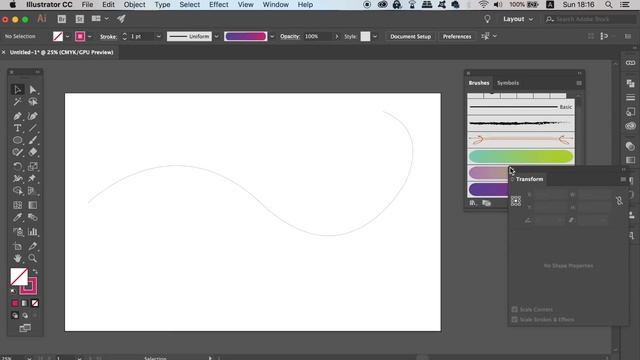Select the Direct Selection tool
This screenshot has height=360, width=640.
point(33,89)
